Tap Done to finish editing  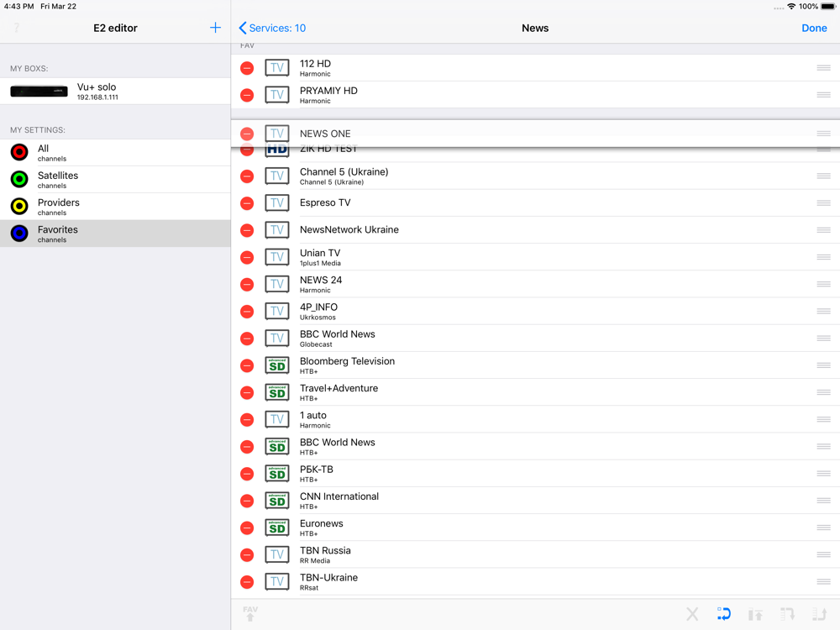814,28
